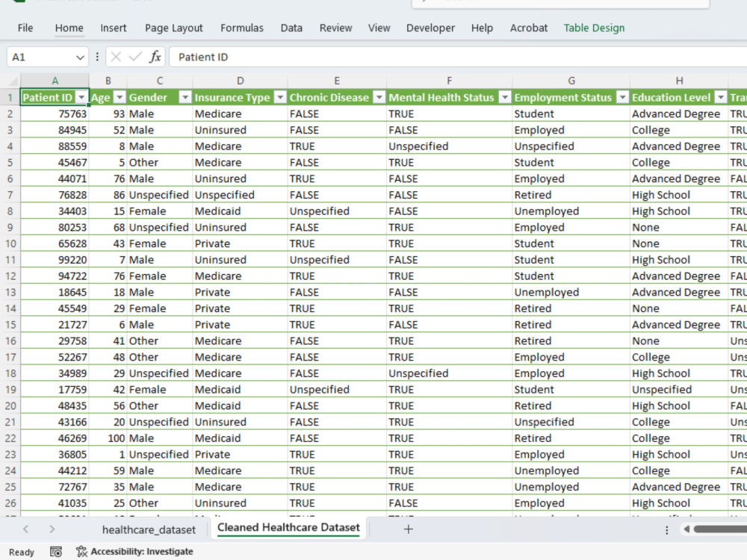Select row 10 header
The width and height of the screenshot is (747, 560).
[10, 244]
